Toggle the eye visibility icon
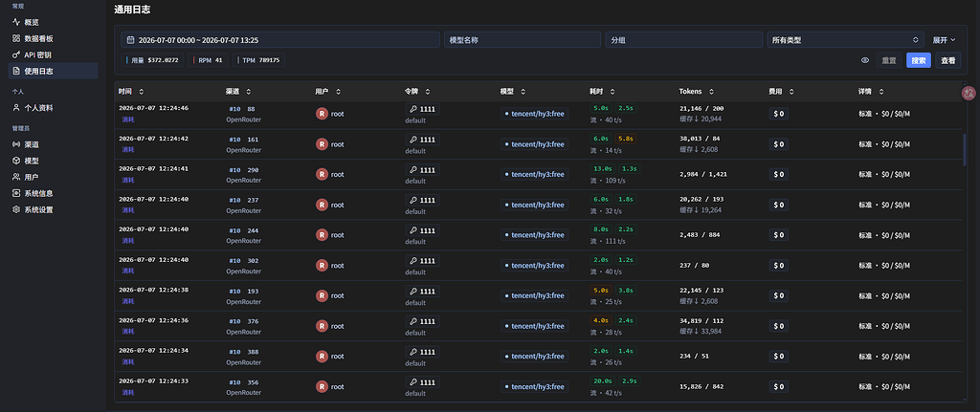 (865, 60)
